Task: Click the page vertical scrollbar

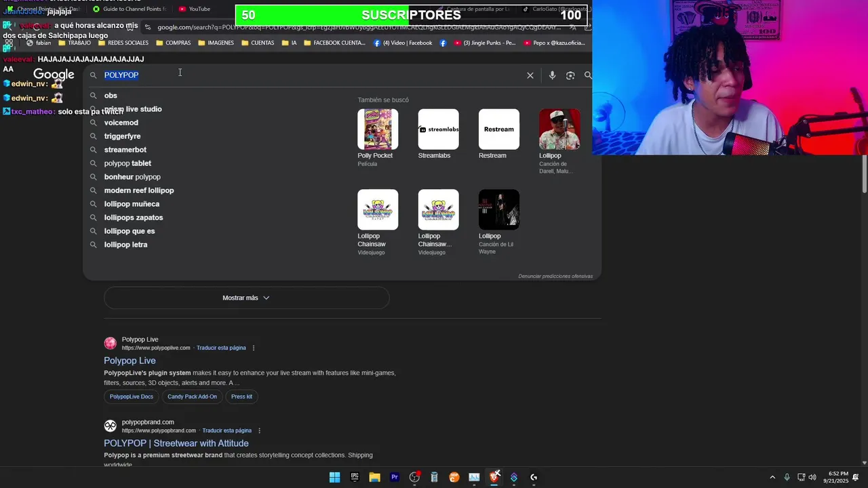Action: (x=865, y=174)
